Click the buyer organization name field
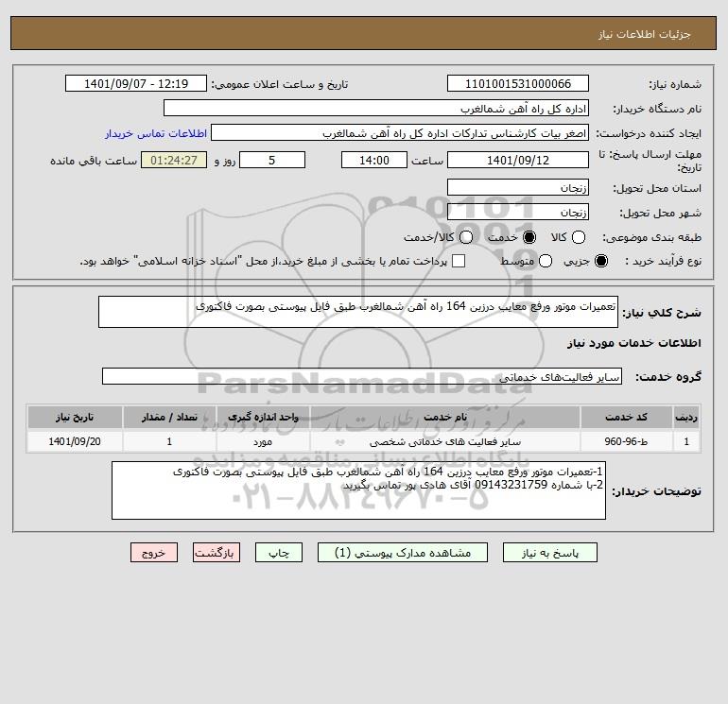This screenshot has height=704, width=728. click(376, 108)
